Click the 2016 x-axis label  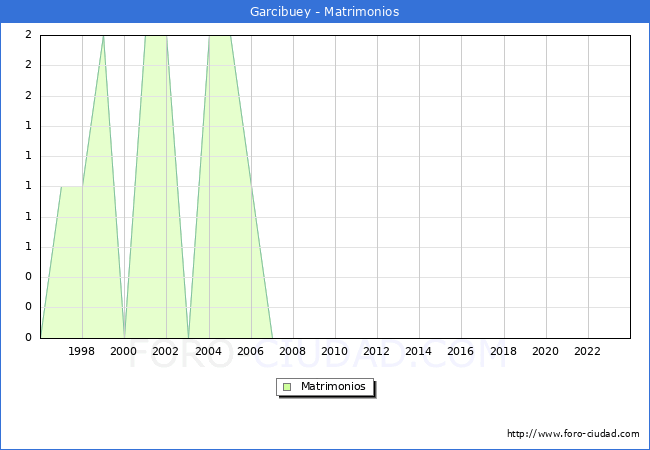coord(460,351)
